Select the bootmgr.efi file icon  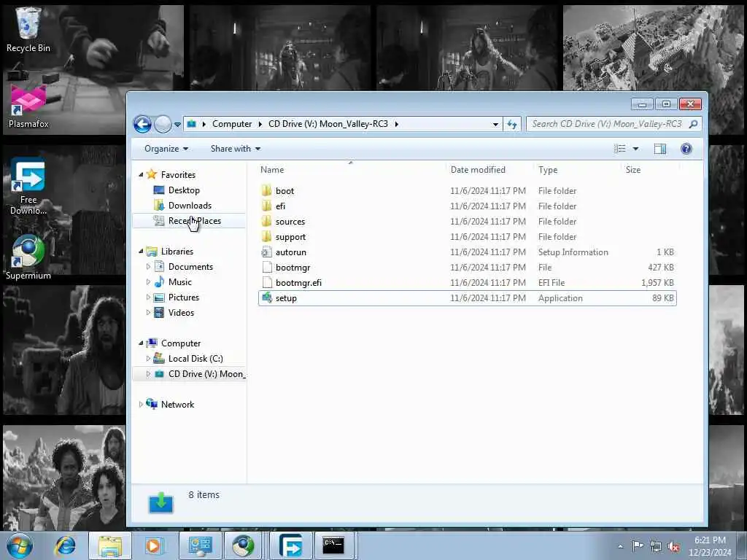tap(267, 282)
